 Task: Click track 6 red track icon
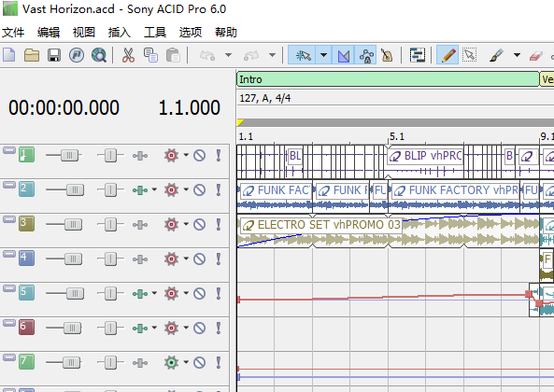(26, 327)
